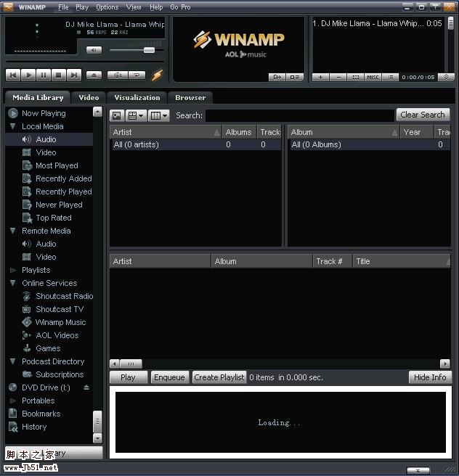
Task: Open the File menu
Action: pyautogui.click(x=63, y=7)
